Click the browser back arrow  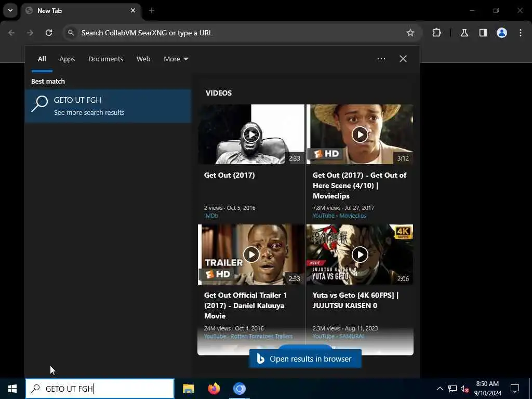click(11, 33)
